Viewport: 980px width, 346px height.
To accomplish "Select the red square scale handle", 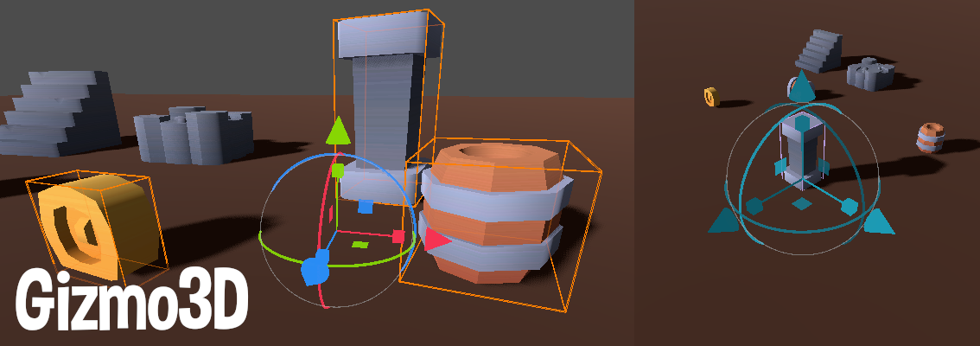I will pos(398,236).
